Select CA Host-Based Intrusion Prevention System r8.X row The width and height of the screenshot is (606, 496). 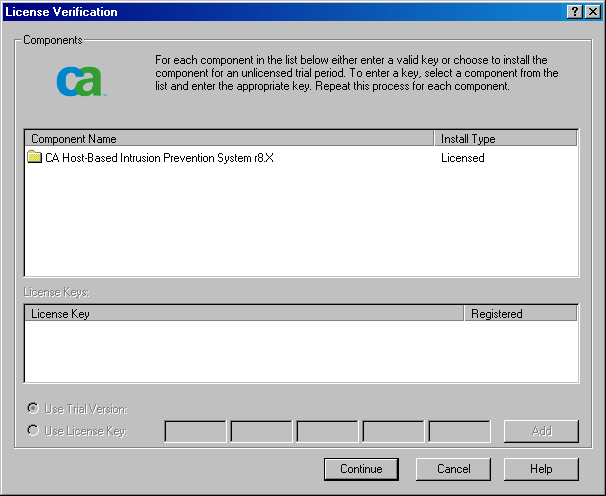(301, 158)
